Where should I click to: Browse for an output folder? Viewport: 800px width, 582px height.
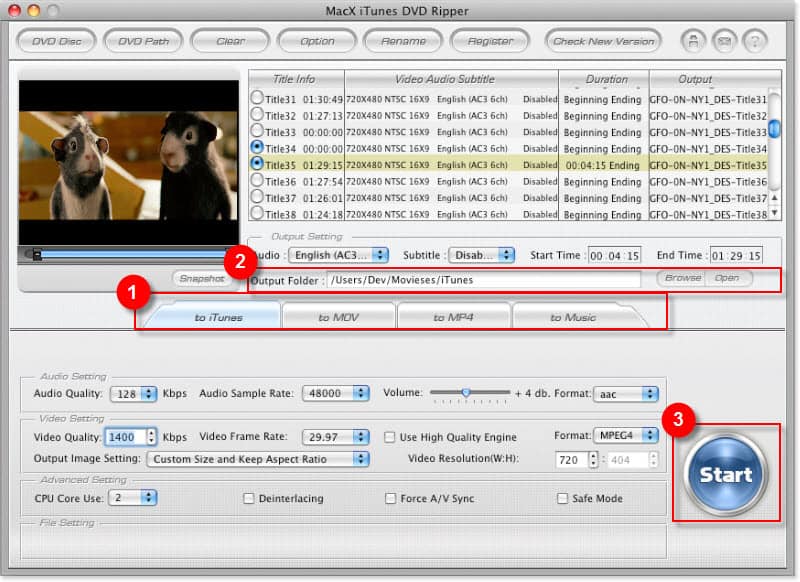click(x=681, y=279)
